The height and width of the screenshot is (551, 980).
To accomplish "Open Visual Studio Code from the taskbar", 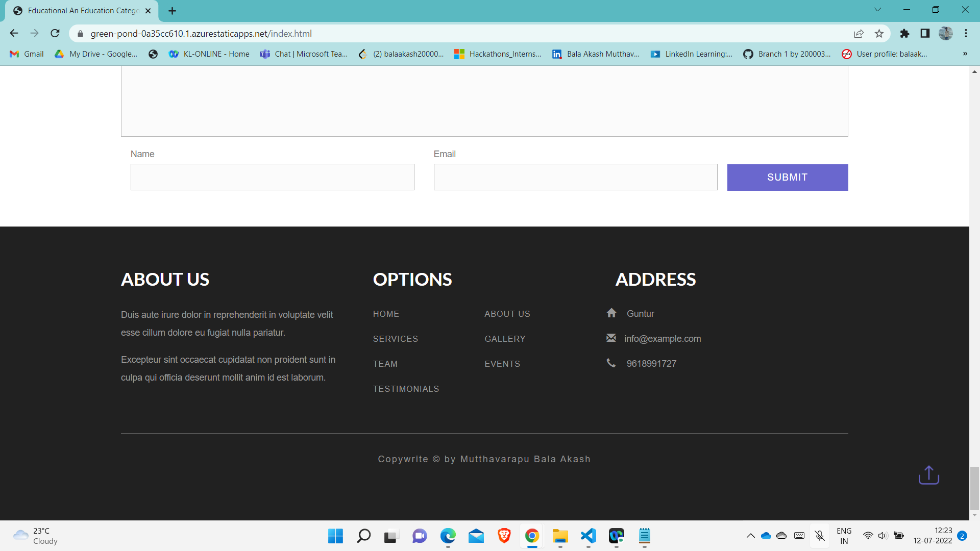I will 588,536.
